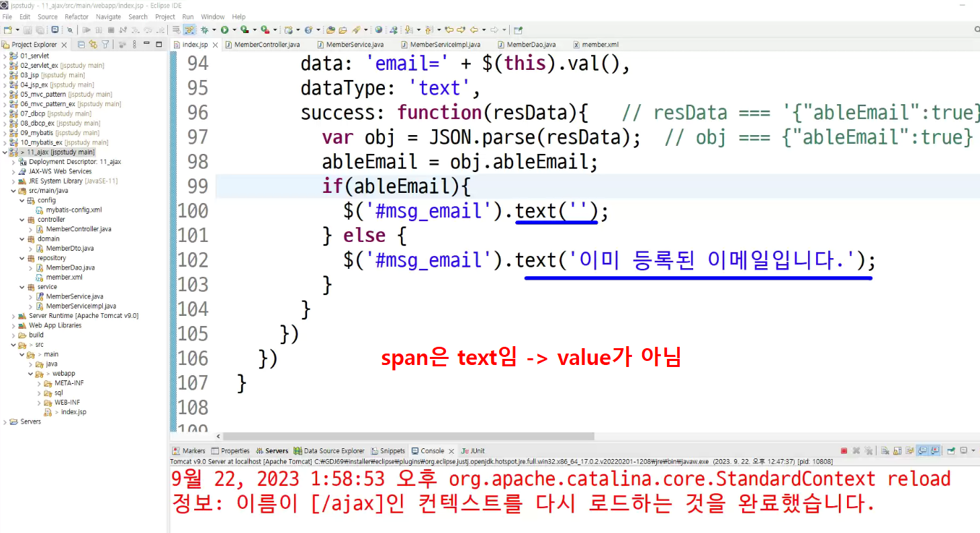Open the New wizard dropdown arrow

tap(17, 30)
